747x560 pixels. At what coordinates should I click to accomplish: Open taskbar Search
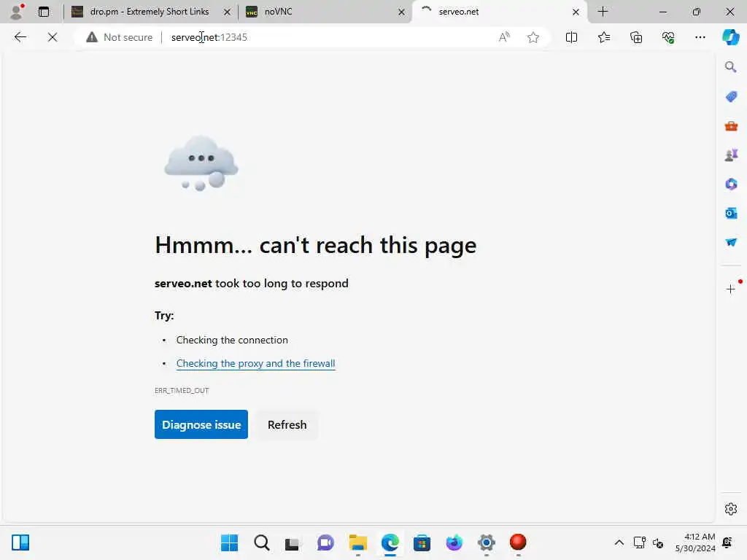point(262,542)
